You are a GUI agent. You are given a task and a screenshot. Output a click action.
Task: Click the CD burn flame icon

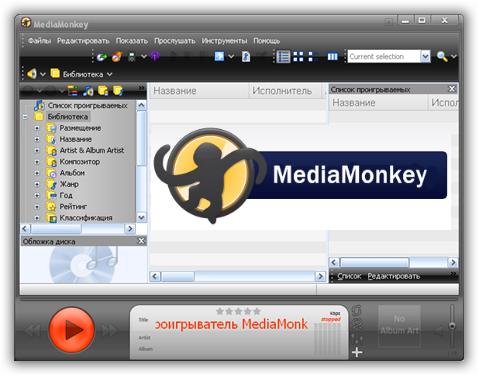[x=117, y=57]
